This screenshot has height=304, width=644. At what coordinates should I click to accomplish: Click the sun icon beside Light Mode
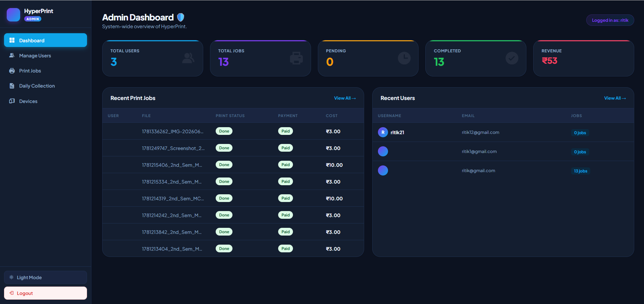coord(11,277)
